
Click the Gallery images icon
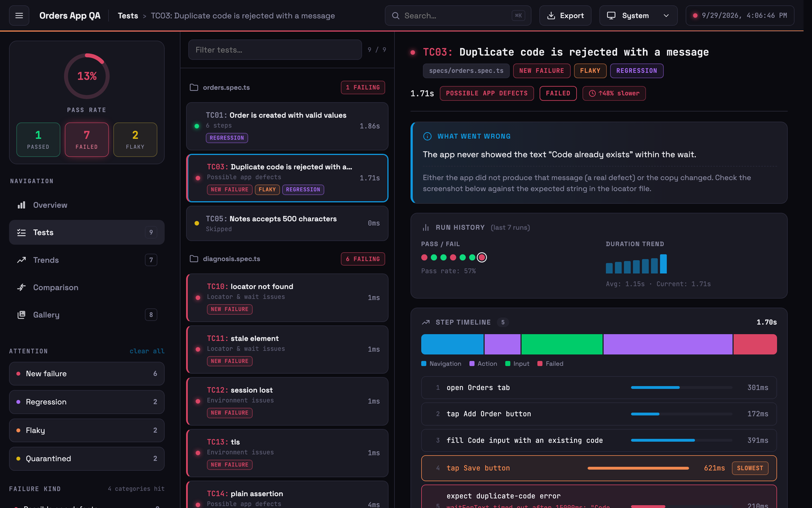(x=21, y=315)
